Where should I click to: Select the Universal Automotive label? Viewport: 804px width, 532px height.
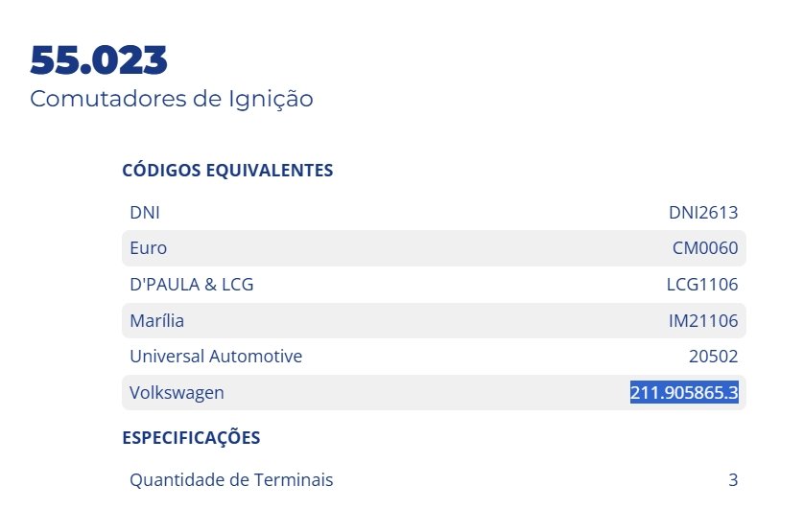[216, 357]
